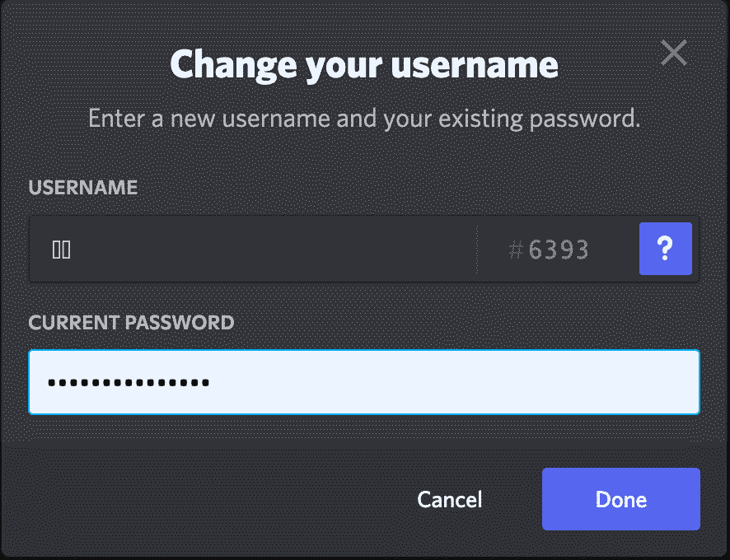This screenshot has height=560, width=730.
Task: Click the X icon to dismiss the dialog
Action: coord(674,53)
